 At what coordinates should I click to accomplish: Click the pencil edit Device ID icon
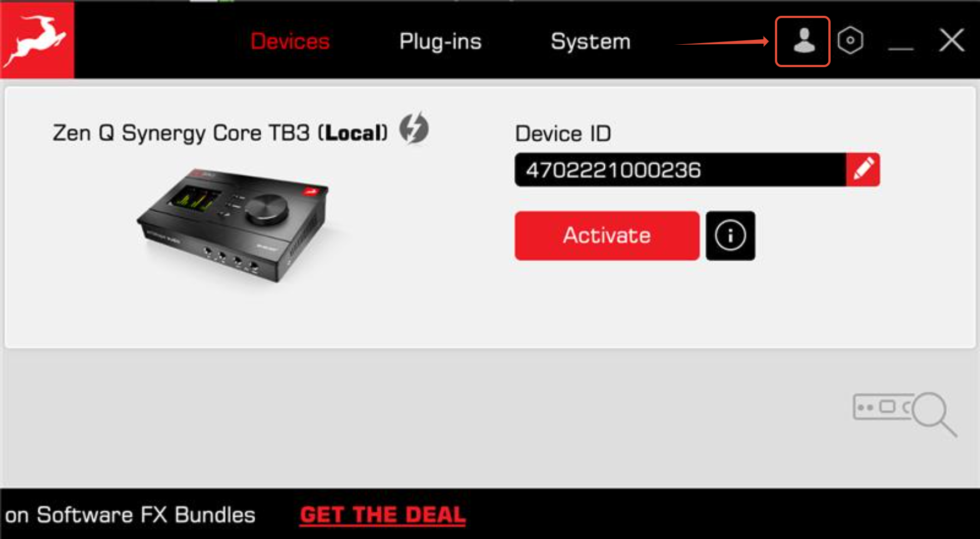(x=863, y=170)
